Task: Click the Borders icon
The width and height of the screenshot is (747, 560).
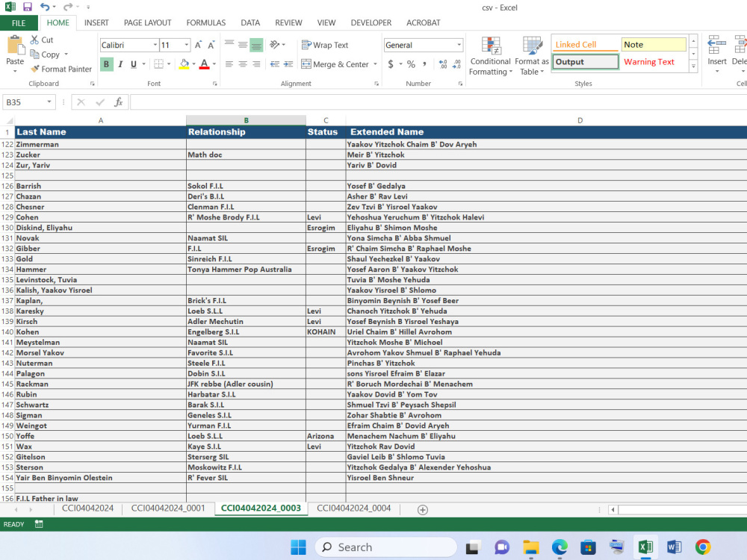Action: tap(158, 63)
